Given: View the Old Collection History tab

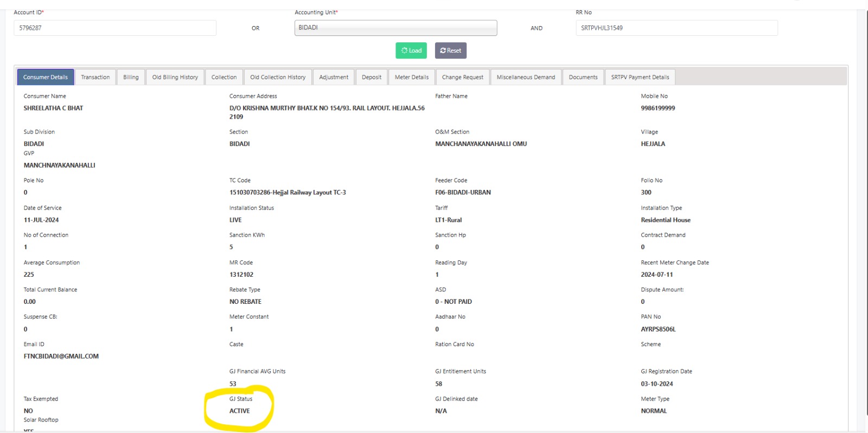Looking at the screenshot, I should [278, 77].
